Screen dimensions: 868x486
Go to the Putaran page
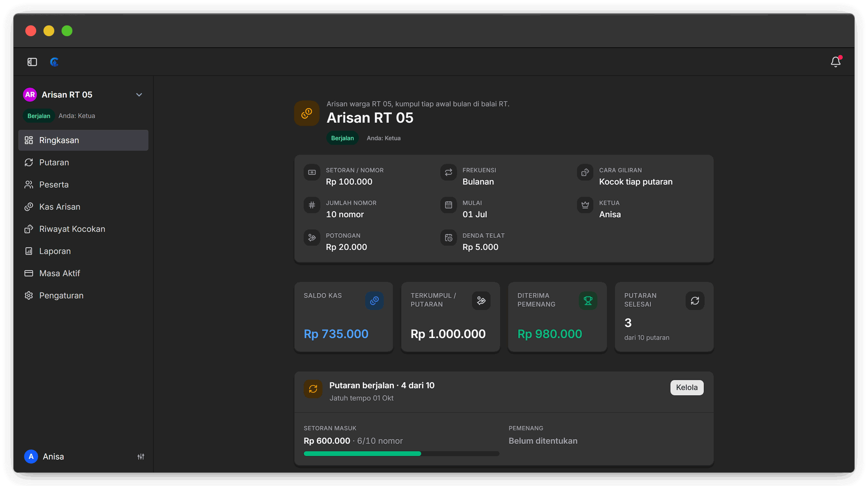click(x=83, y=162)
